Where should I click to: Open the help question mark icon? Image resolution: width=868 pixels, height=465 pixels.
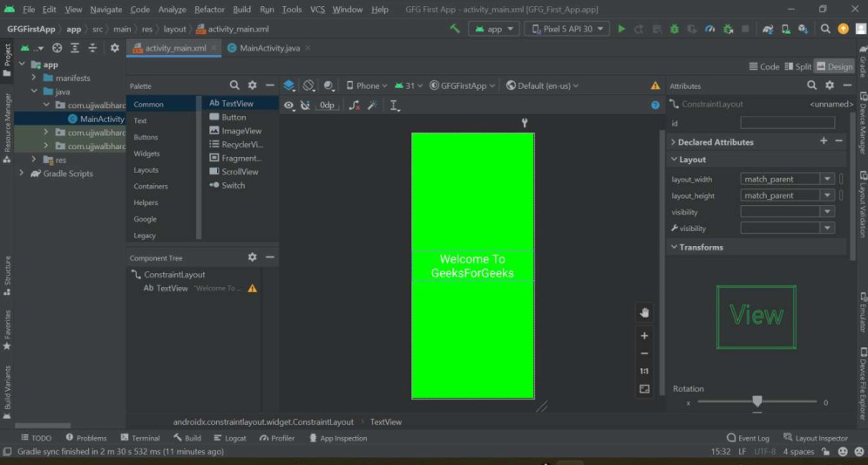pos(655,105)
